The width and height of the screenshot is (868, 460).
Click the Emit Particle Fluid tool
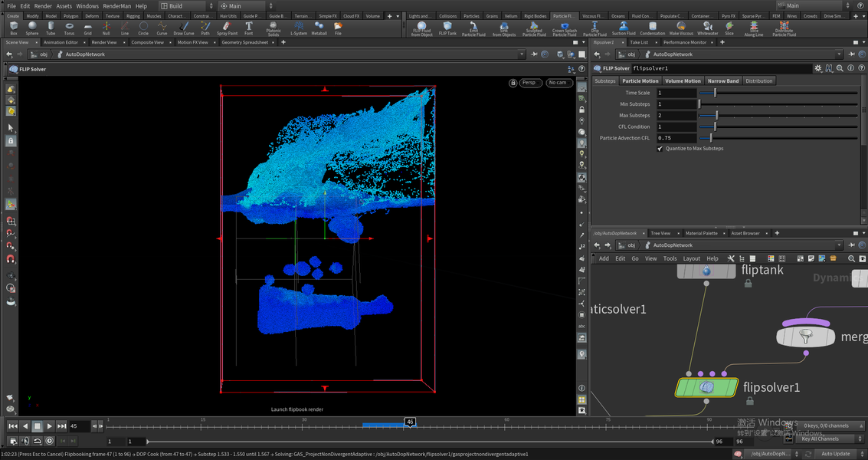473,29
